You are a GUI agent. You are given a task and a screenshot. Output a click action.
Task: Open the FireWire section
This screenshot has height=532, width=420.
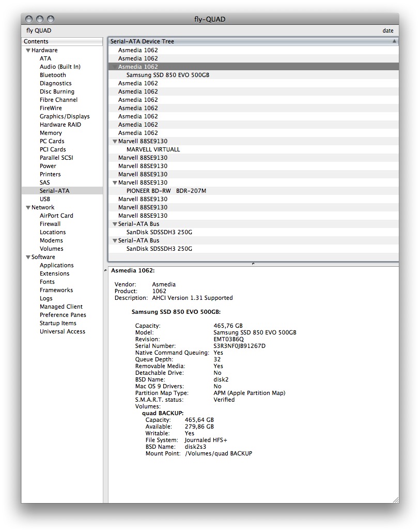tap(51, 108)
